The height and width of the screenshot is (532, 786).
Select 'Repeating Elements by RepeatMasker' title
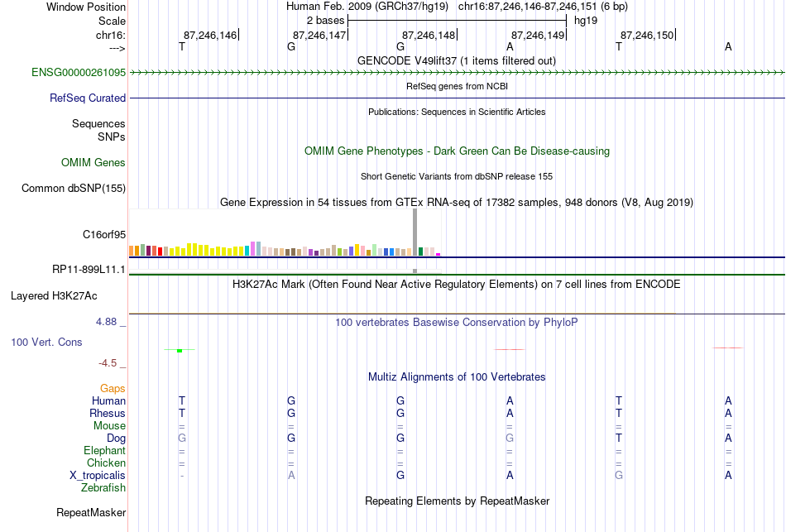[x=458, y=501]
